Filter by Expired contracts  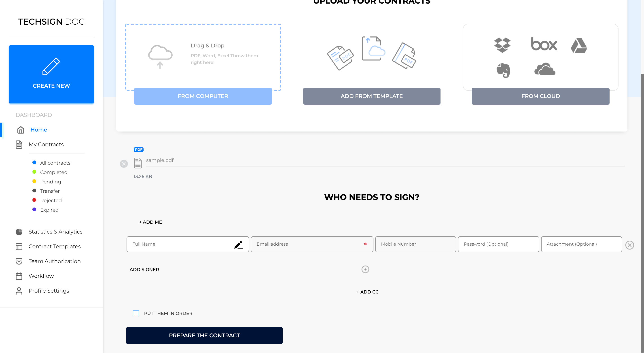[x=49, y=210]
